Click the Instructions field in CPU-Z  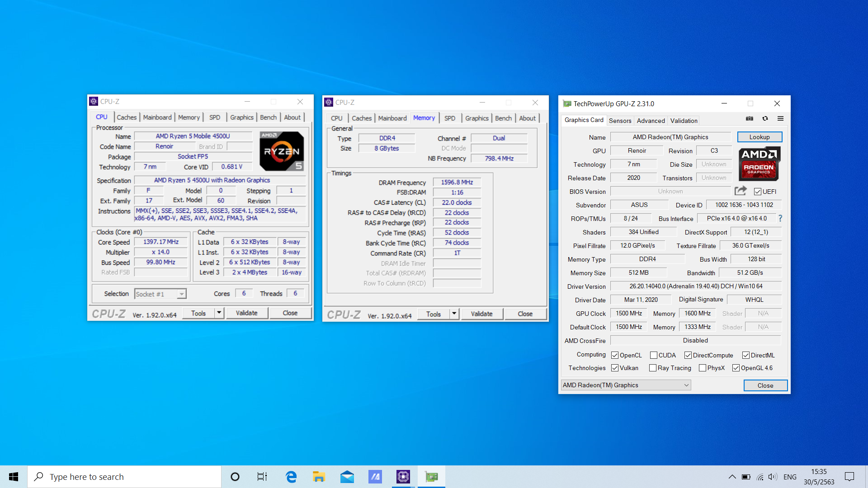tap(220, 214)
